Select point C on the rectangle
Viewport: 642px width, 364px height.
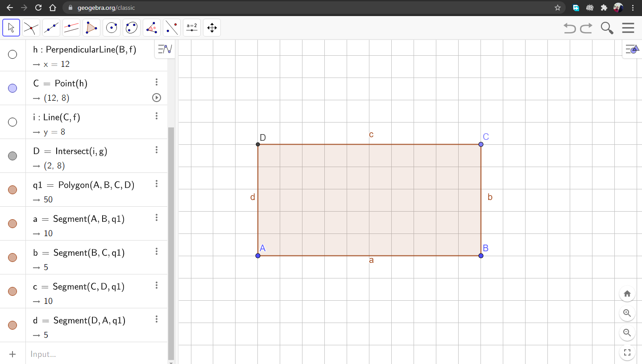pyautogui.click(x=481, y=144)
